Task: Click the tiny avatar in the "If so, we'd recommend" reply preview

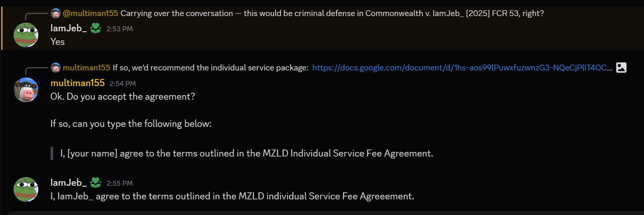Action: (x=56, y=68)
